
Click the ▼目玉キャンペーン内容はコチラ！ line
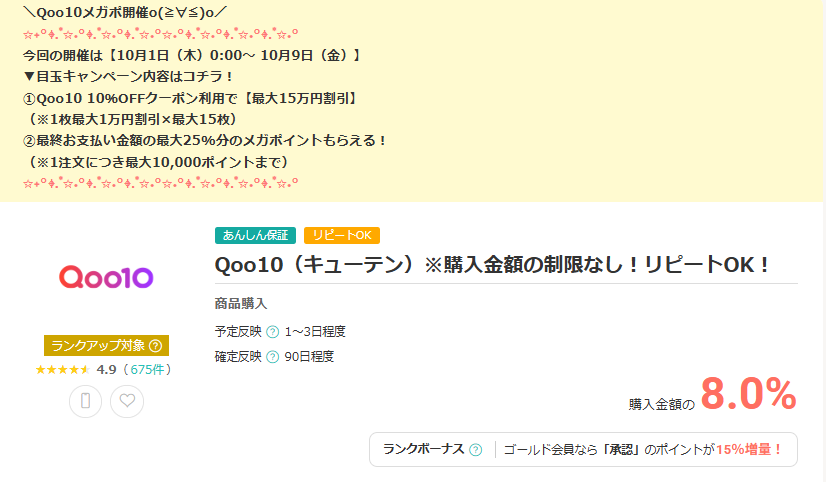coord(129,77)
